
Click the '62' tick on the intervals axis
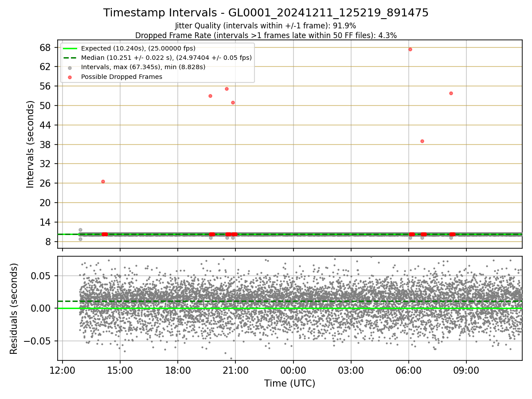[46, 67]
